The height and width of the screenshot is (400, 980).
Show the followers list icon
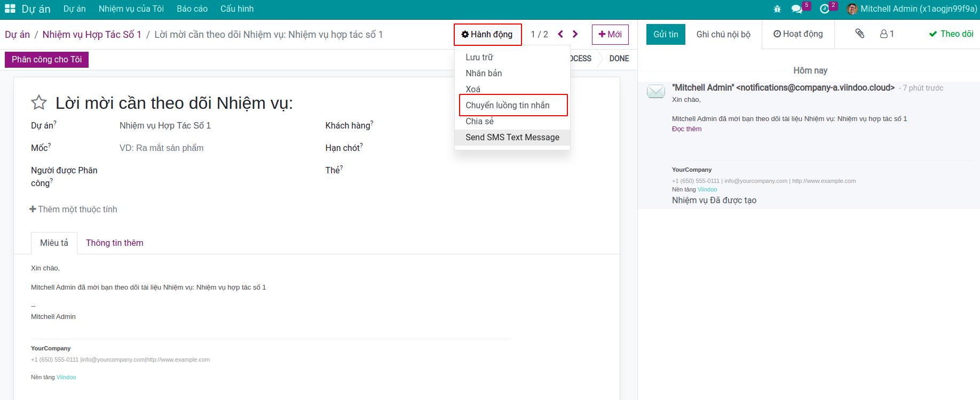point(887,34)
